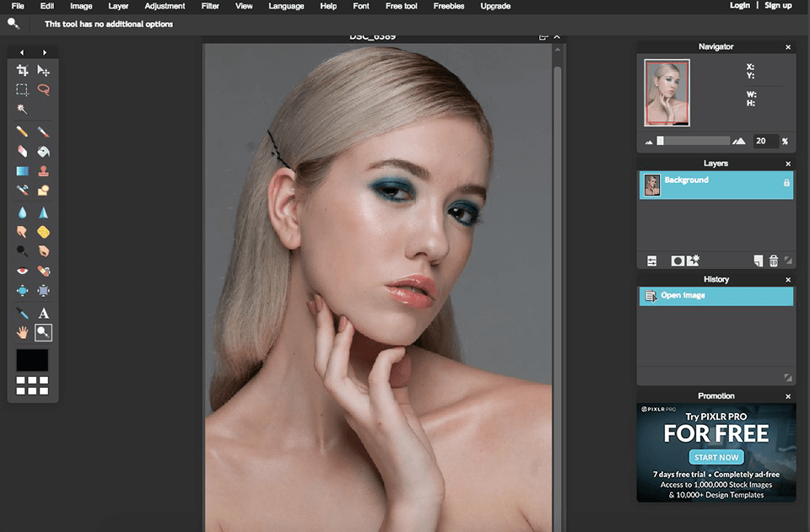Delete layer using the trash icon
Screen dimensions: 810x532
[x=774, y=261]
